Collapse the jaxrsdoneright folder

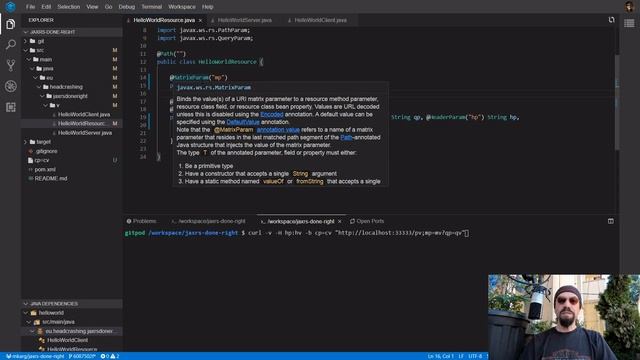(x=71, y=96)
